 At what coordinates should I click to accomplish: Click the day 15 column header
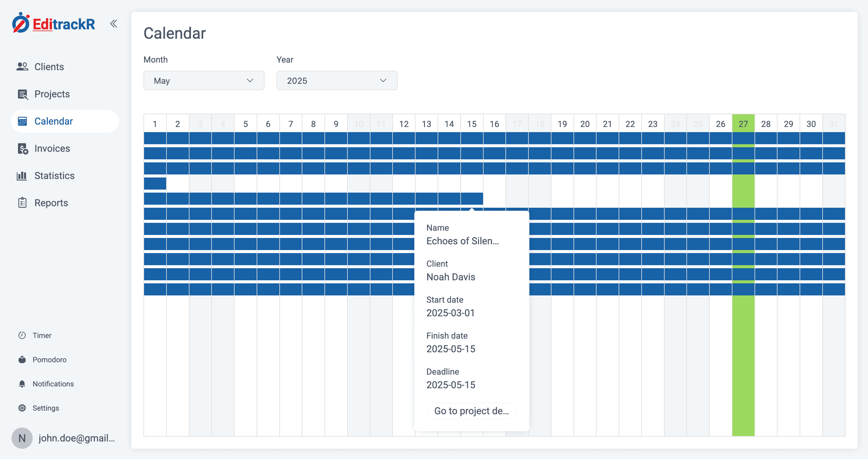point(472,124)
